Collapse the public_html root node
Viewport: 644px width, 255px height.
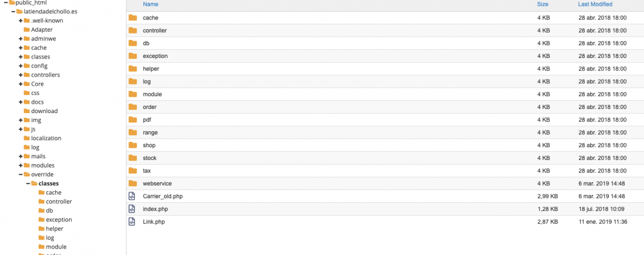click(x=5, y=2)
